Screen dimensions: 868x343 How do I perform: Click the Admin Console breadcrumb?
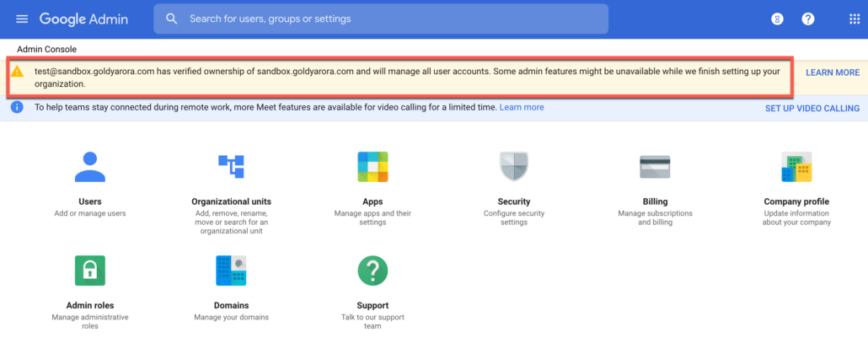[46, 49]
